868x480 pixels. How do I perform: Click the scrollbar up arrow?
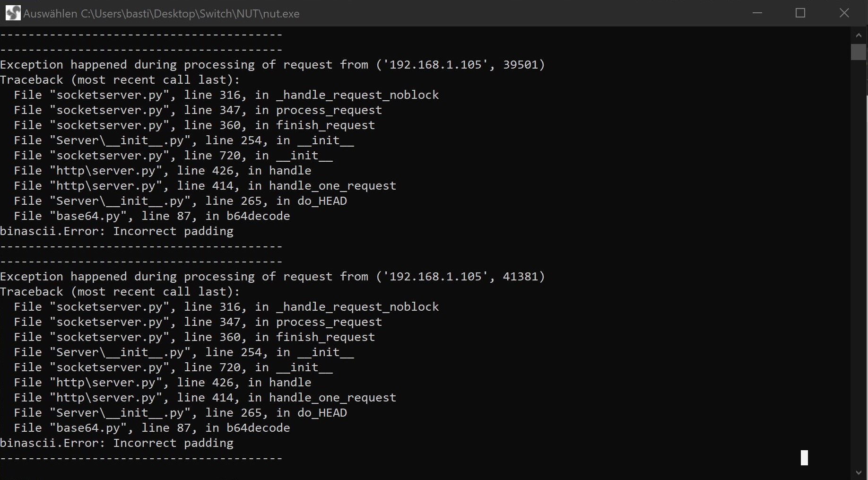pos(859,35)
